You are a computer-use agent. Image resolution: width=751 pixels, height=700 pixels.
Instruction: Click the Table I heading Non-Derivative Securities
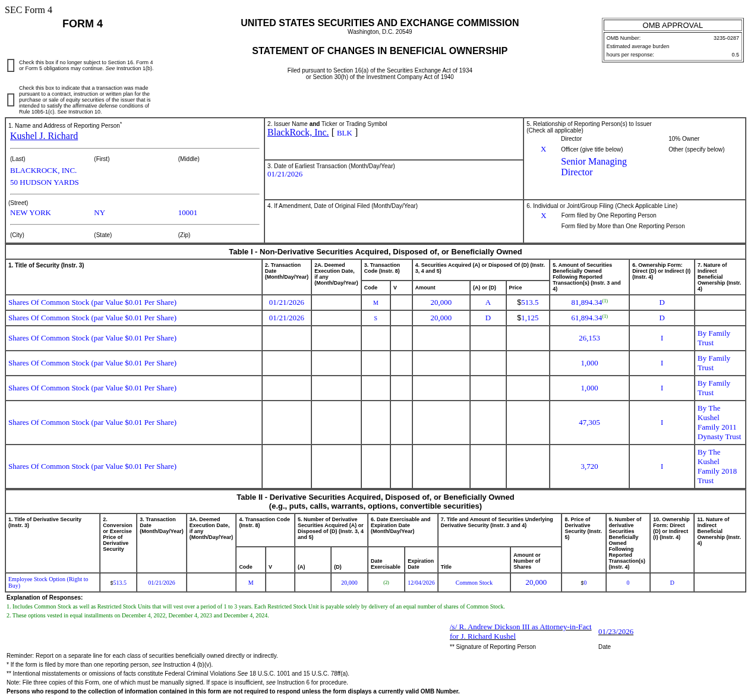tap(375, 251)
